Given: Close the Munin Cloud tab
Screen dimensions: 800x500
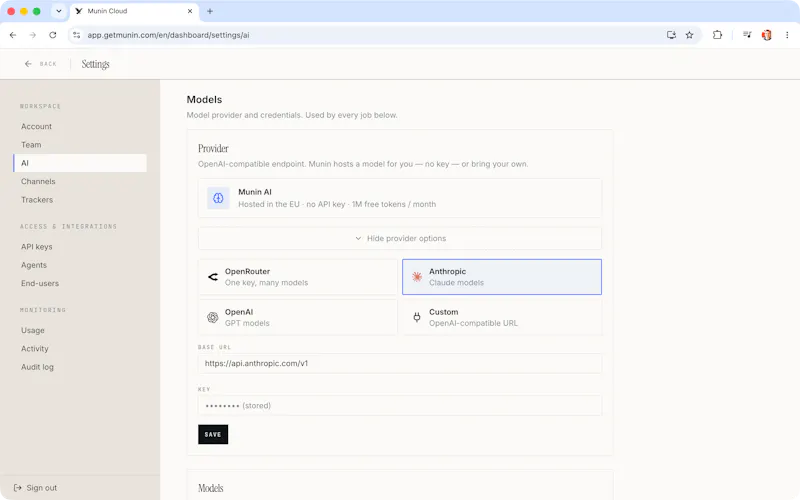Looking at the screenshot, I should (x=190, y=11).
